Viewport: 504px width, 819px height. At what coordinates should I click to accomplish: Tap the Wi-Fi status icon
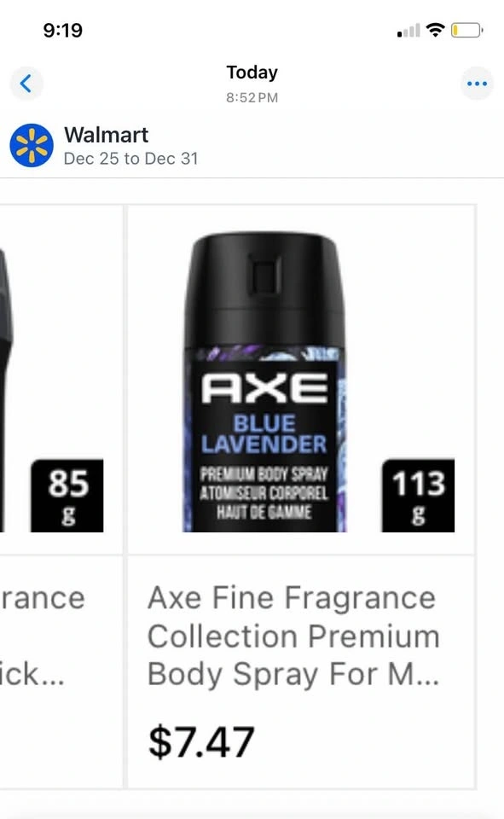(435, 30)
